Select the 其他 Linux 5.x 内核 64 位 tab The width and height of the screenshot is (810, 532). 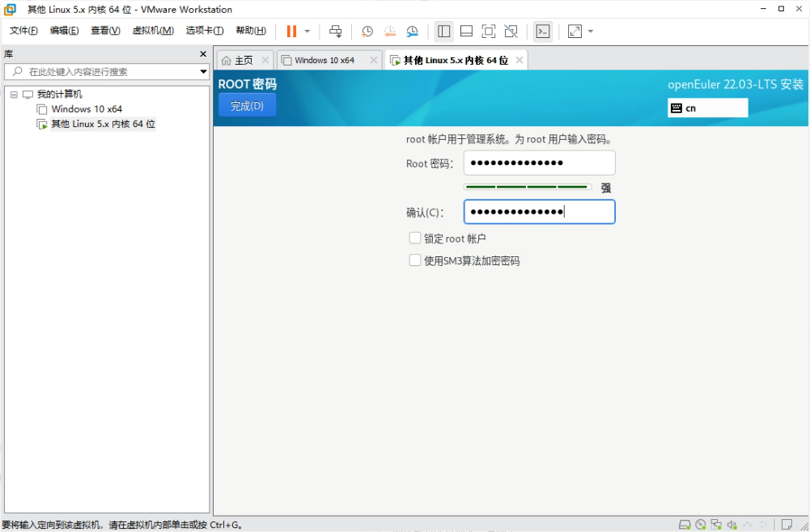456,61
